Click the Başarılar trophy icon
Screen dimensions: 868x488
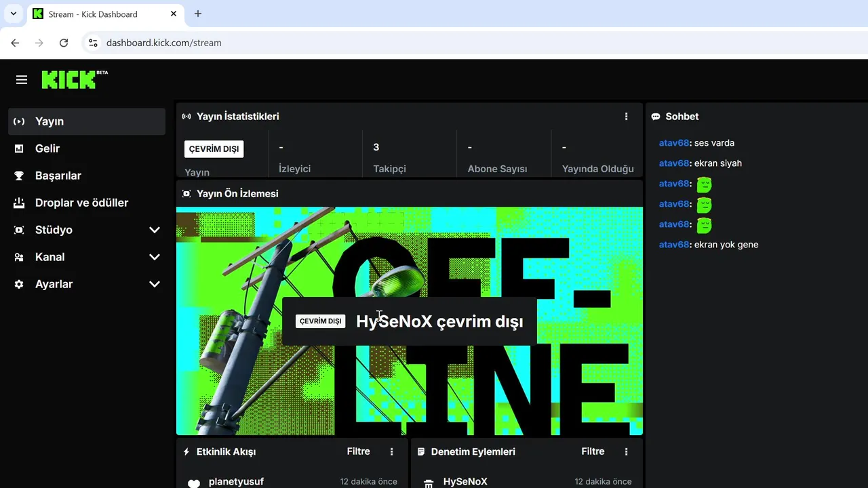pyautogui.click(x=19, y=176)
